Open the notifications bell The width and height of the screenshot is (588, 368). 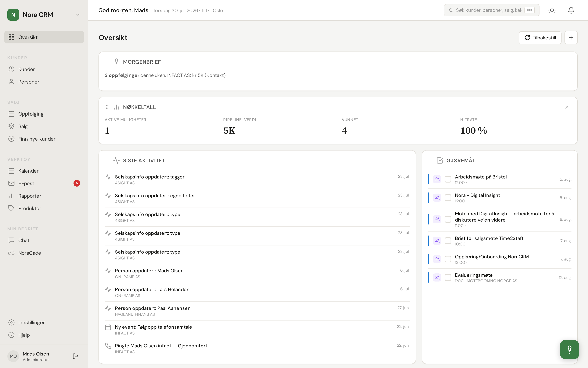coord(571,10)
